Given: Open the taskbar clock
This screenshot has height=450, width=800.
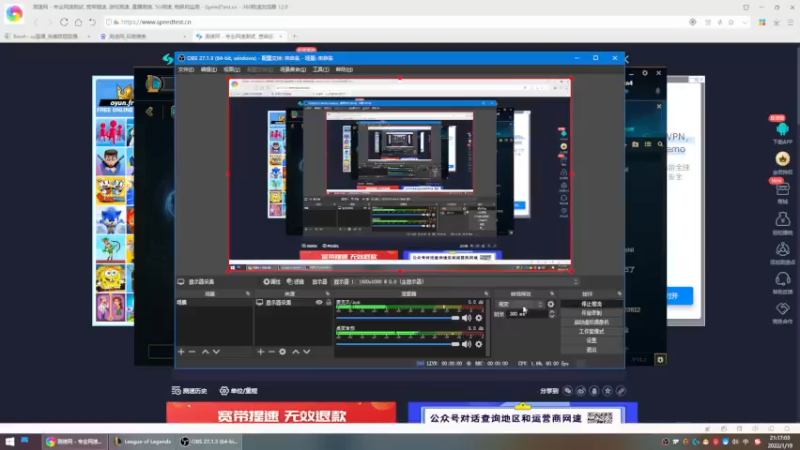Looking at the screenshot, I should tap(780, 442).
